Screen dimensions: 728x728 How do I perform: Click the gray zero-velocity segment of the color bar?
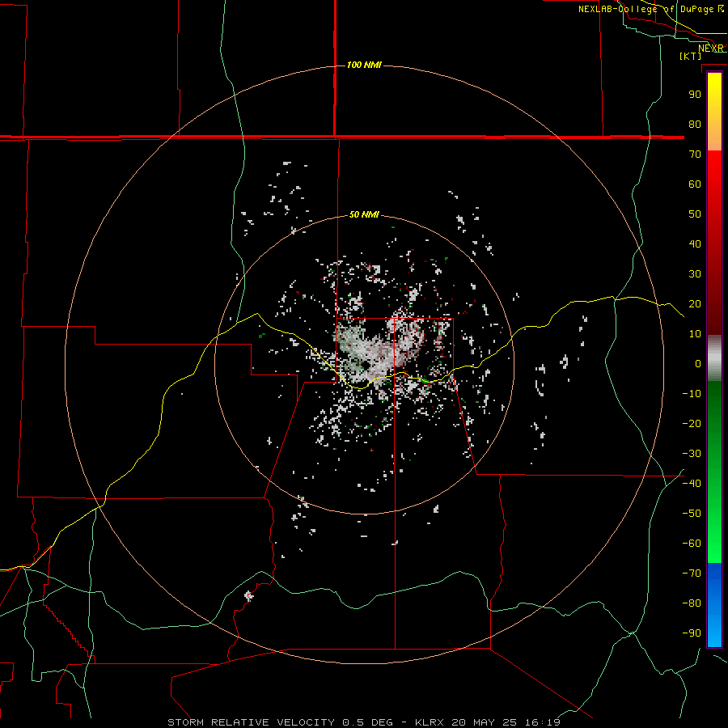pyautogui.click(x=714, y=358)
